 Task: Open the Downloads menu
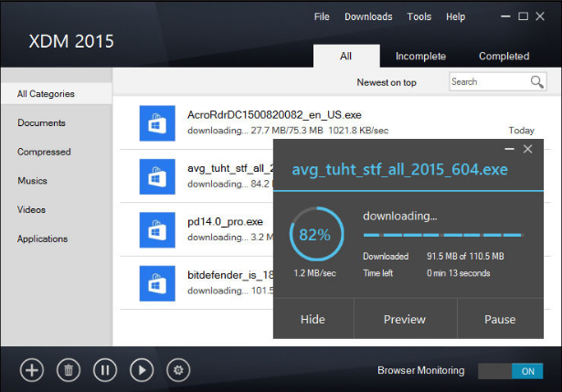pyautogui.click(x=368, y=16)
